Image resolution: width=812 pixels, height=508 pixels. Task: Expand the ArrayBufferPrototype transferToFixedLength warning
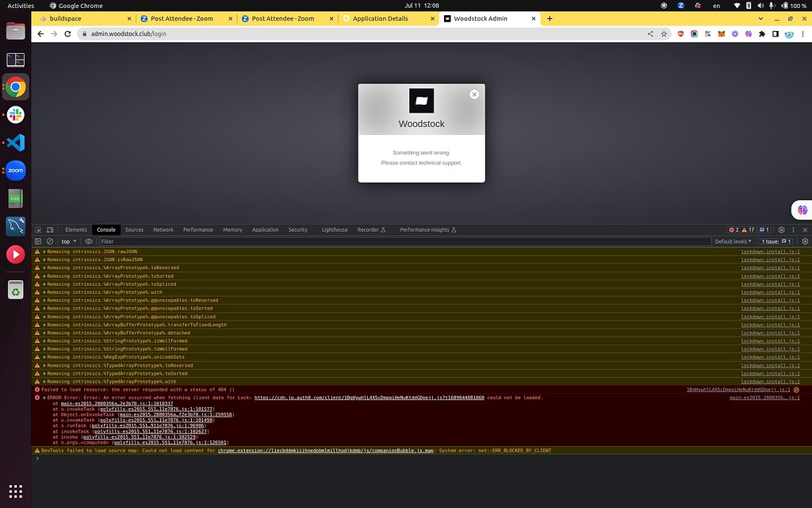click(x=44, y=325)
